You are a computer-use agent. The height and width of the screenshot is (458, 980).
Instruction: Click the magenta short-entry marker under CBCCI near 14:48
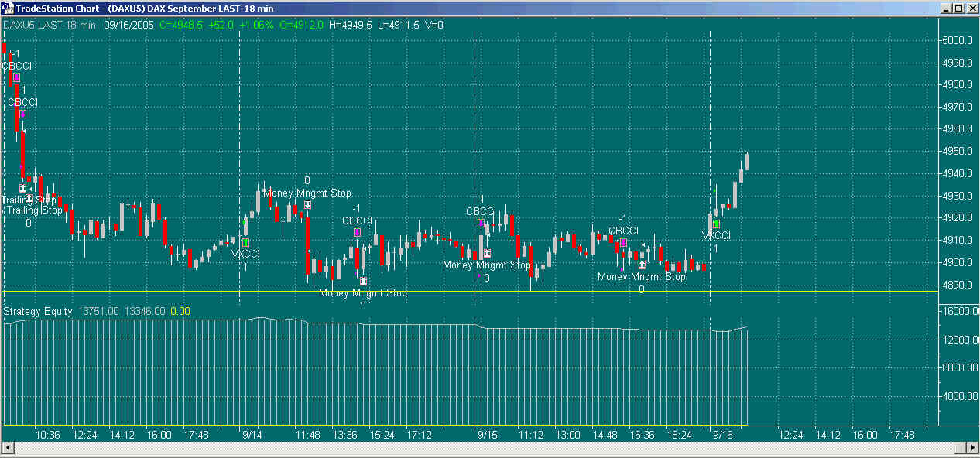click(x=623, y=243)
